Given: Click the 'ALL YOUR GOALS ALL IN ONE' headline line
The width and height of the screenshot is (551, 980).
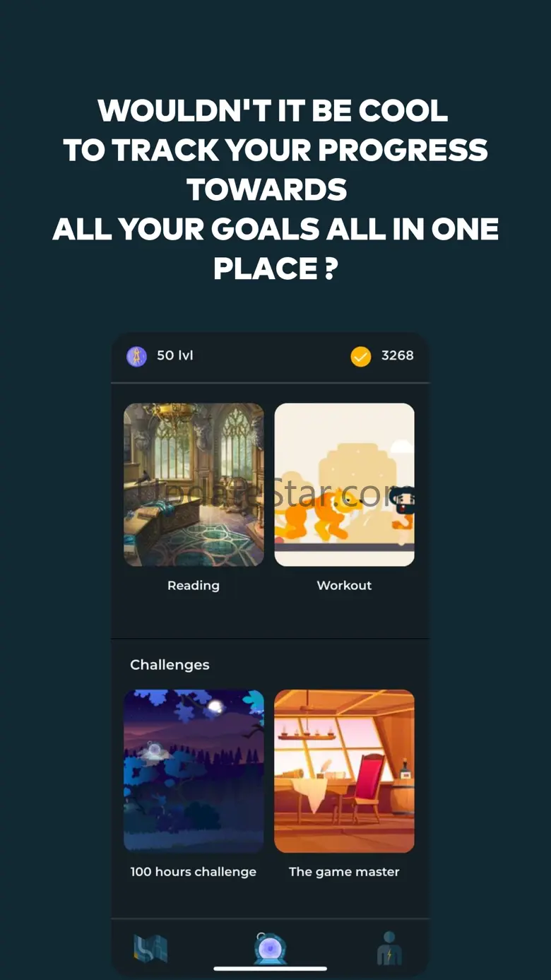Looking at the screenshot, I should tap(275, 229).
